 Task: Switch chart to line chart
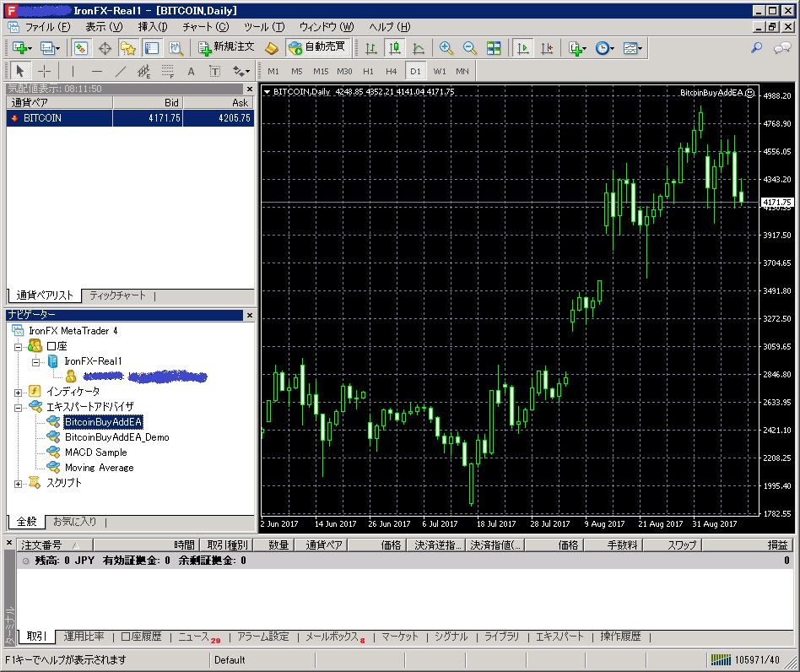tap(419, 48)
